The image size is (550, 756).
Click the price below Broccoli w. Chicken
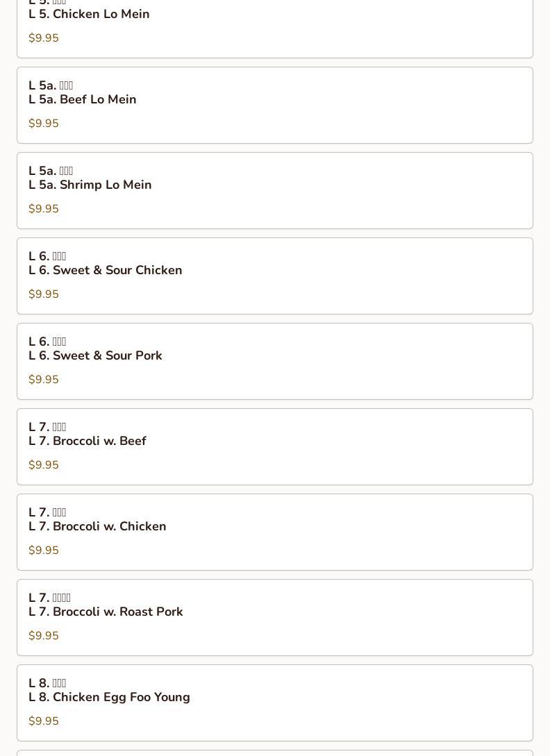pyautogui.click(x=44, y=551)
